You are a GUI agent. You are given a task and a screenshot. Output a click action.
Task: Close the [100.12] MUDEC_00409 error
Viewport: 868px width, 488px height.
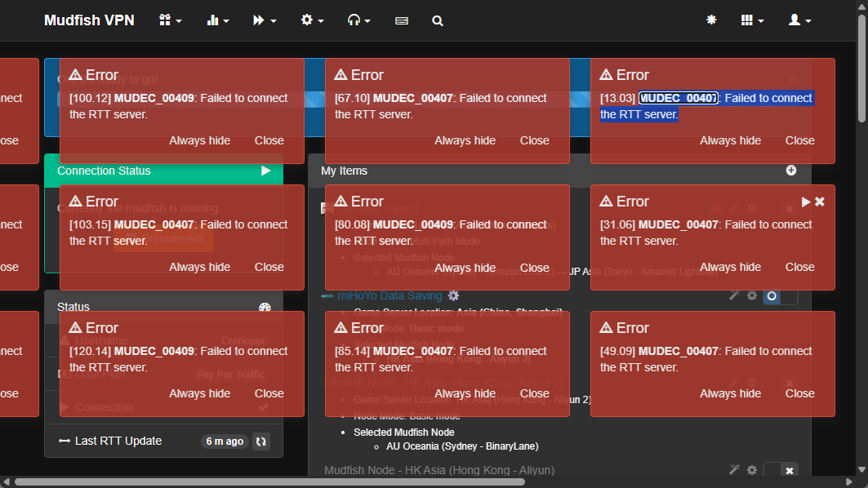[x=269, y=140]
